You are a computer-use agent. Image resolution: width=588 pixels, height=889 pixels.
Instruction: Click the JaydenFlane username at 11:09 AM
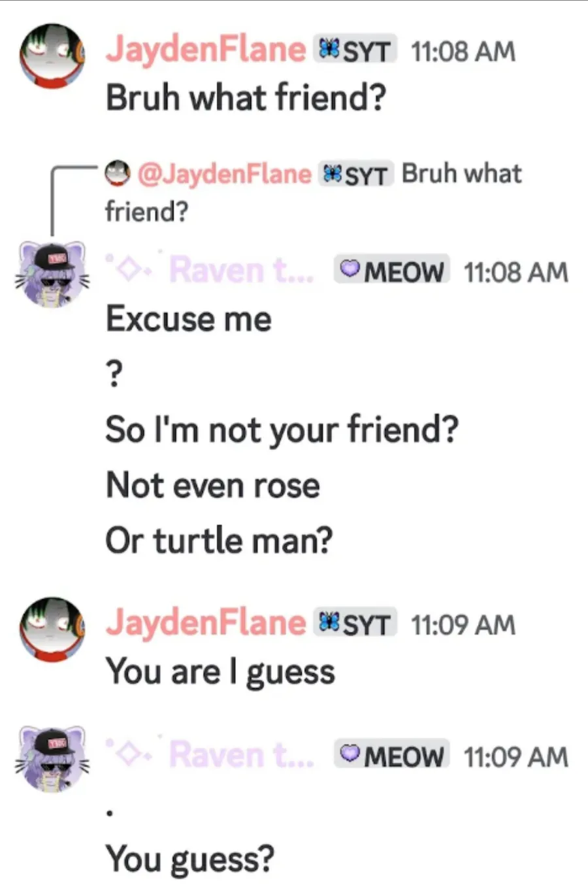pos(206,623)
